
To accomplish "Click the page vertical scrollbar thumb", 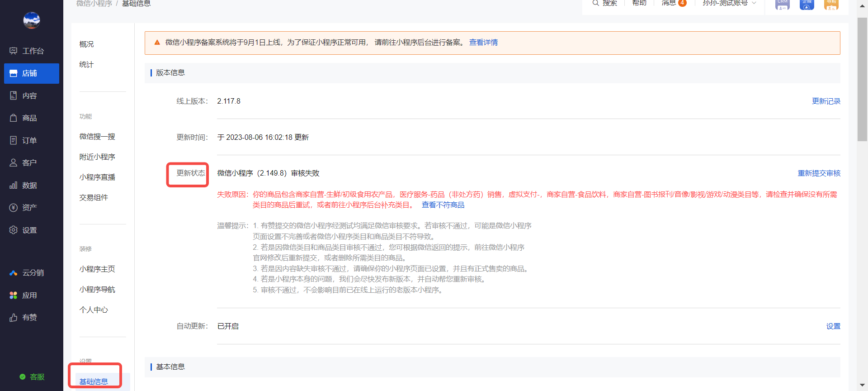I will 863,79.
